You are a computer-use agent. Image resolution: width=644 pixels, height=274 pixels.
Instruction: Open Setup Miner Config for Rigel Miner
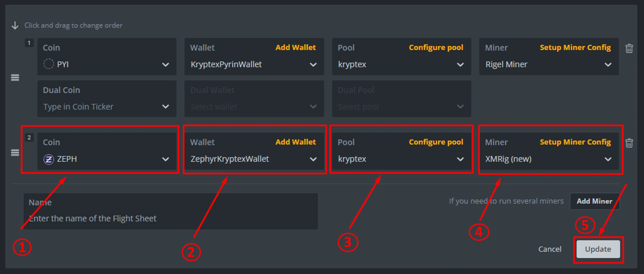(575, 47)
